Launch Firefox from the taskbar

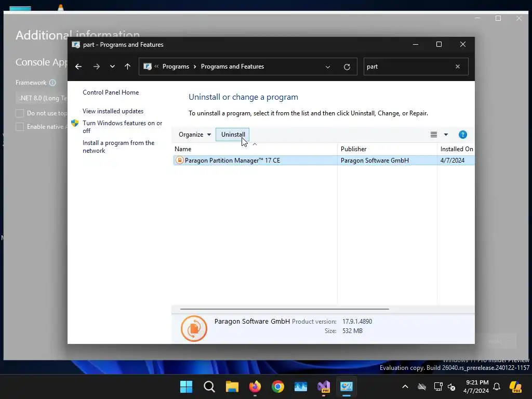(255, 387)
